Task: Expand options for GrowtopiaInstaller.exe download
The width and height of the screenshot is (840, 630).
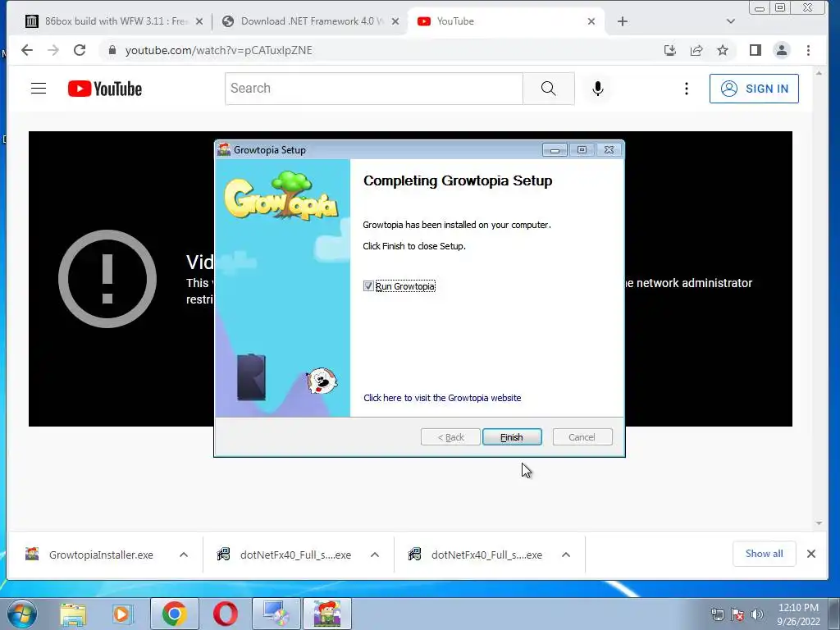Action: pos(184,555)
